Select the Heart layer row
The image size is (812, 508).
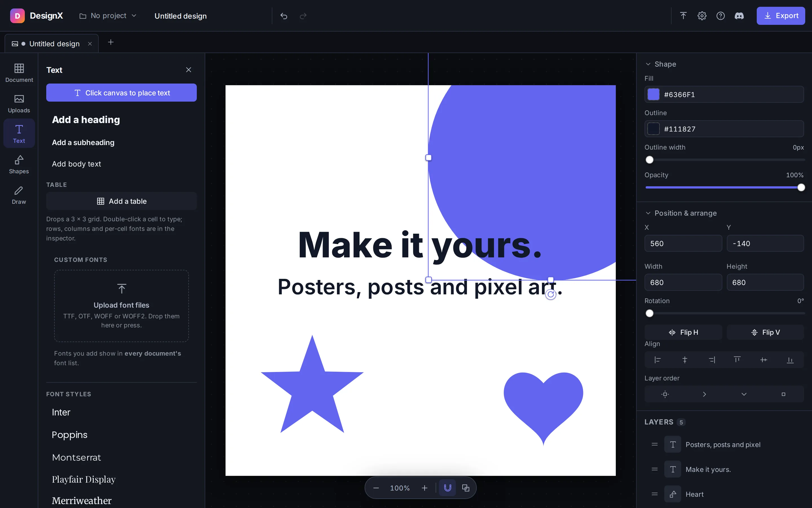(724, 494)
